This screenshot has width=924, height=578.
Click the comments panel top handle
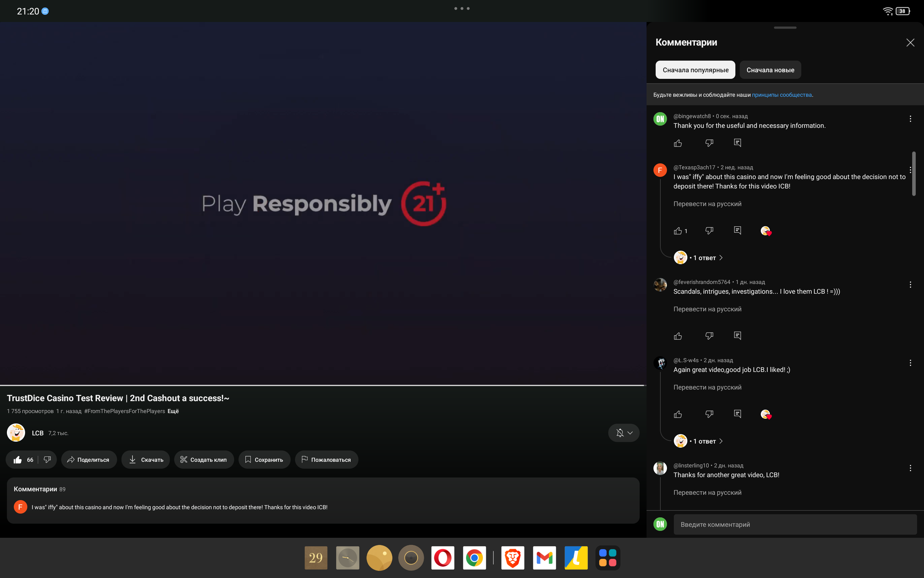pos(785,28)
